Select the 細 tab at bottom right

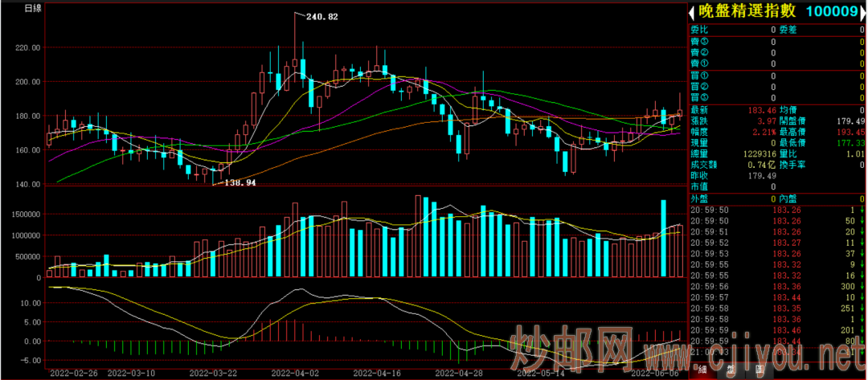pos(702,371)
